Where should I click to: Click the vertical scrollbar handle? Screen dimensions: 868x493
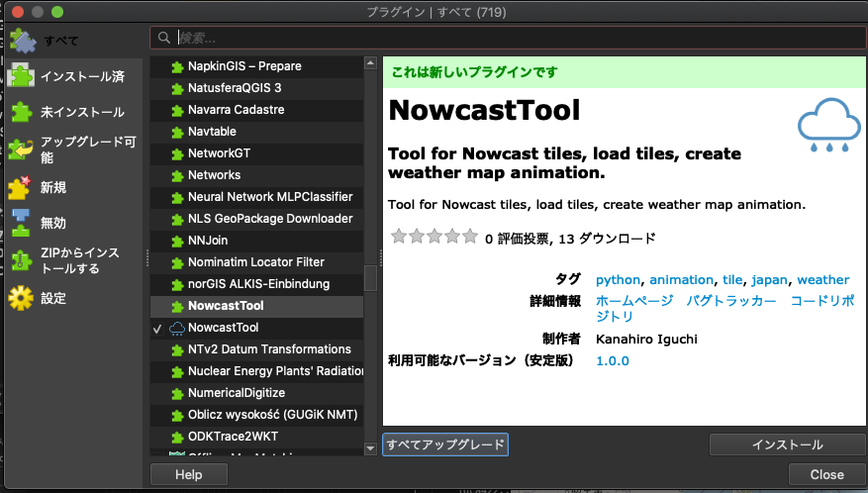(370, 278)
